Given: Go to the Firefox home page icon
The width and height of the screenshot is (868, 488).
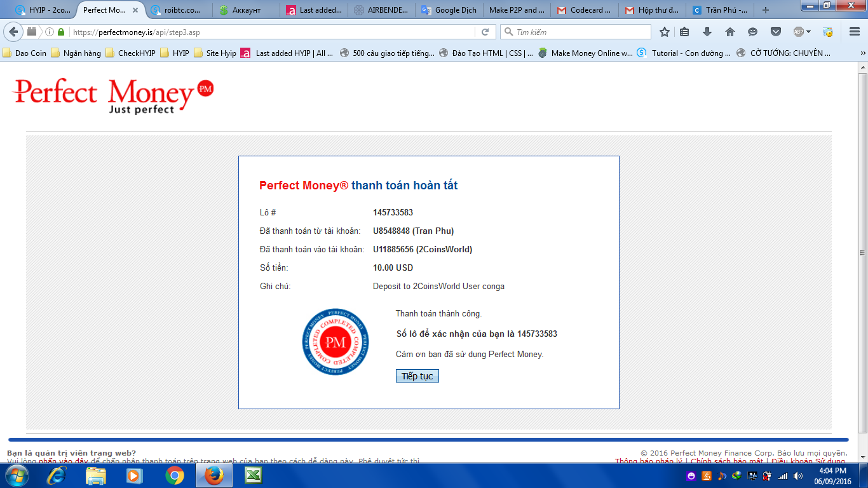Looking at the screenshot, I should (730, 32).
